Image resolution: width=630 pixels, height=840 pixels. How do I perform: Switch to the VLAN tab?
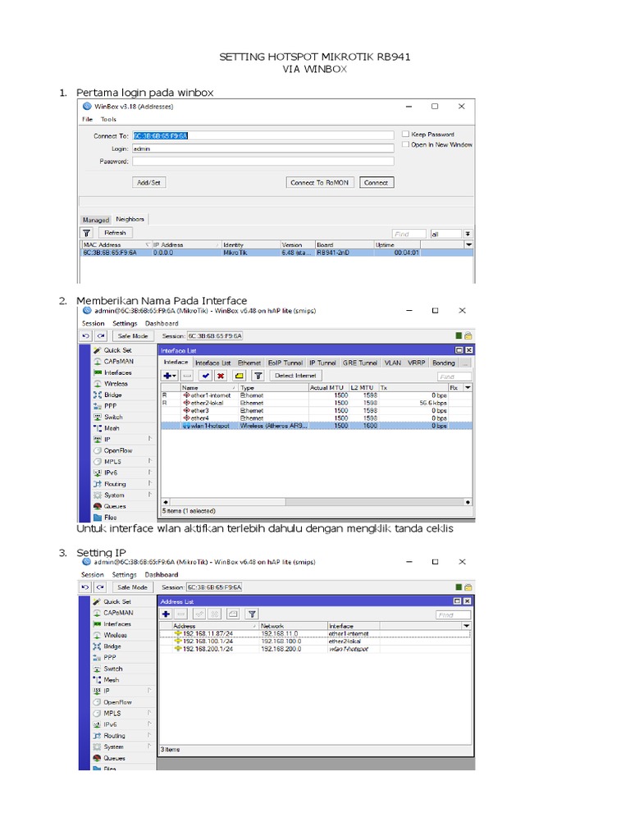coord(393,363)
